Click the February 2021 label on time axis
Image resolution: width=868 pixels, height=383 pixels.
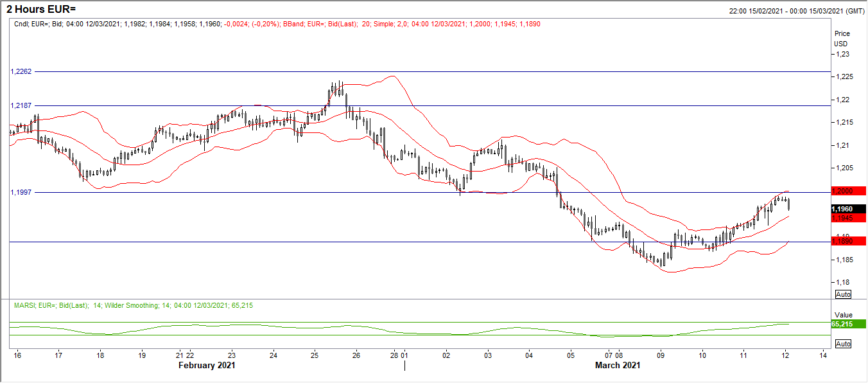pyautogui.click(x=206, y=365)
